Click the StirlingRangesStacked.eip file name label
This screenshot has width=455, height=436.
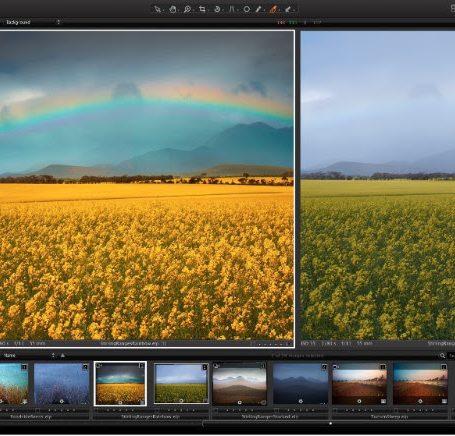pos(270,417)
